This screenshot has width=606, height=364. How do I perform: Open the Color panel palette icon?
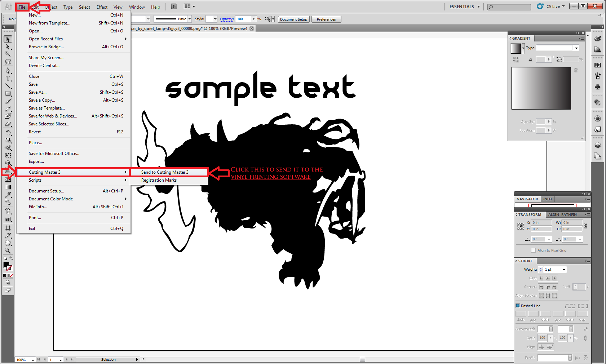(597, 39)
